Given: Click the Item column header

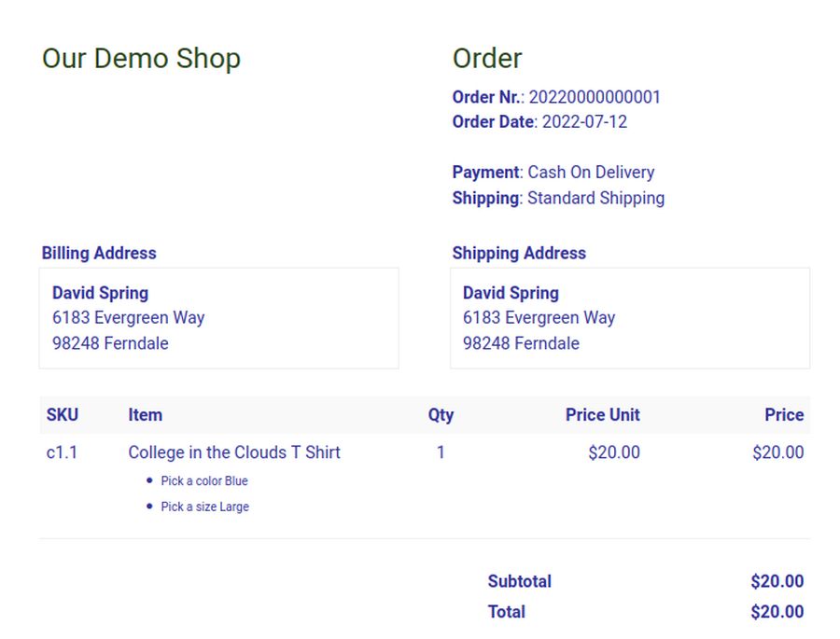Looking at the screenshot, I should click(x=145, y=415).
